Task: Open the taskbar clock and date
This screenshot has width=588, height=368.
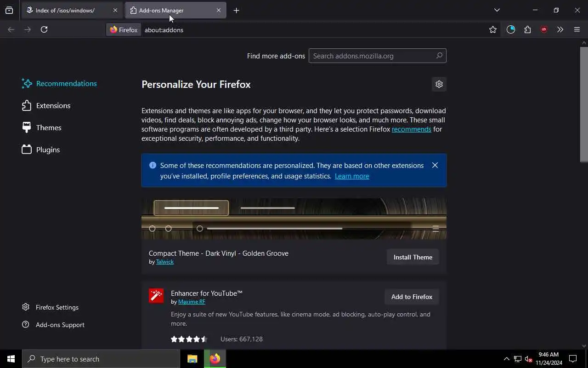Action: (548, 359)
